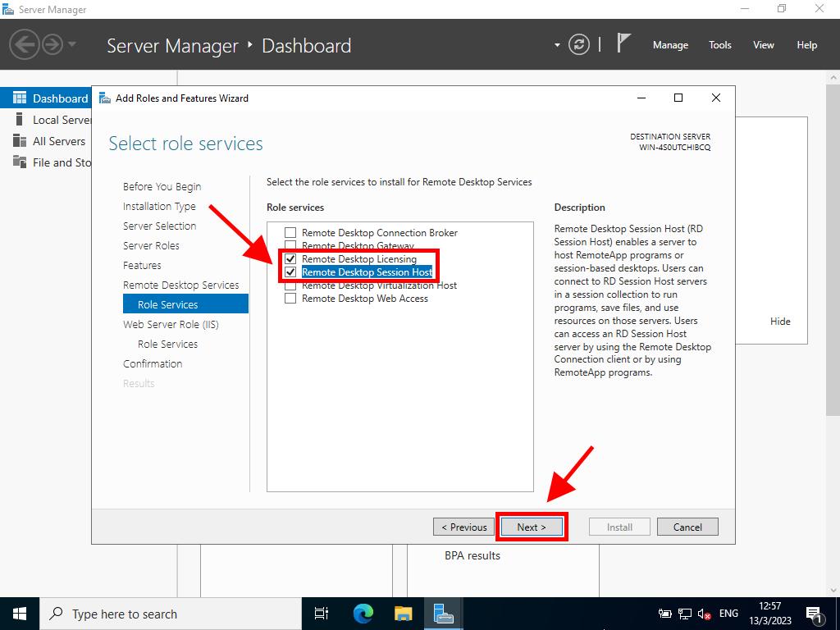Expand dropdown arrow left of Refresh icon
This screenshot has width=840, height=630.
pos(557,45)
